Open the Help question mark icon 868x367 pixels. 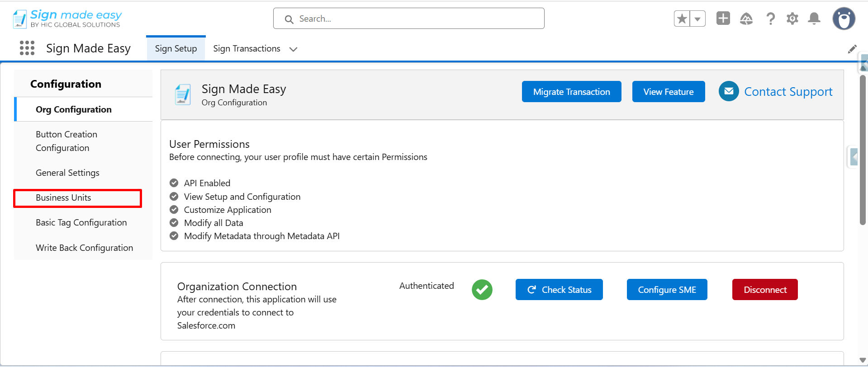coord(770,19)
